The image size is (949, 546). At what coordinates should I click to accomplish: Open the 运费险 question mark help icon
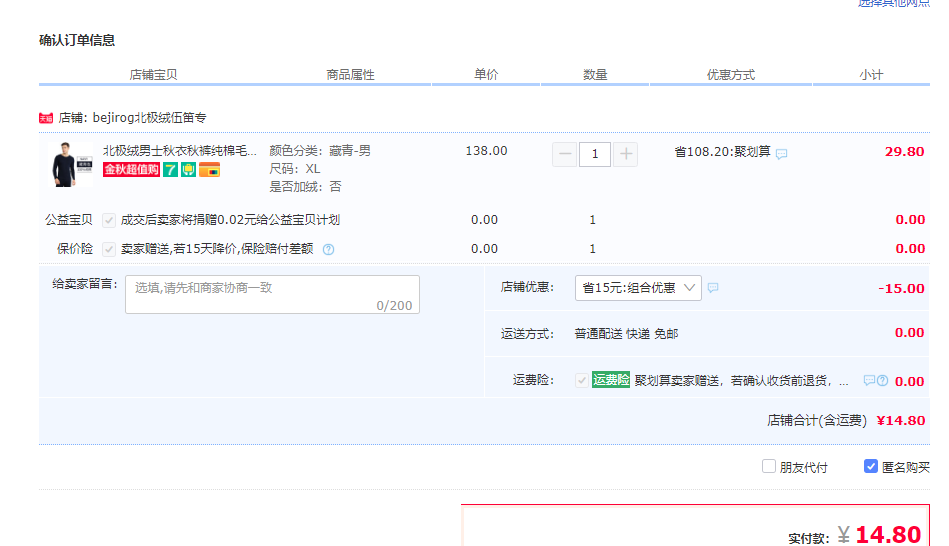(882, 381)
